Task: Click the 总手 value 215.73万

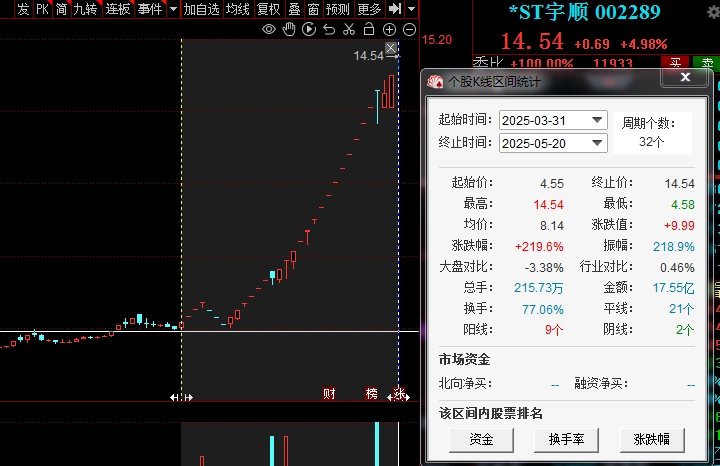Action: point(538,288)
